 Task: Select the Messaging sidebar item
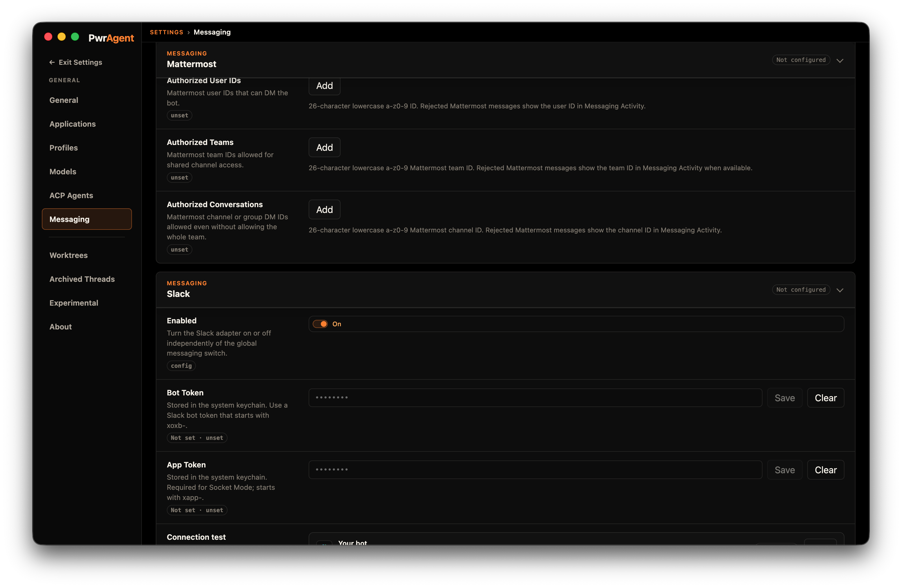[x=87, y=219]
